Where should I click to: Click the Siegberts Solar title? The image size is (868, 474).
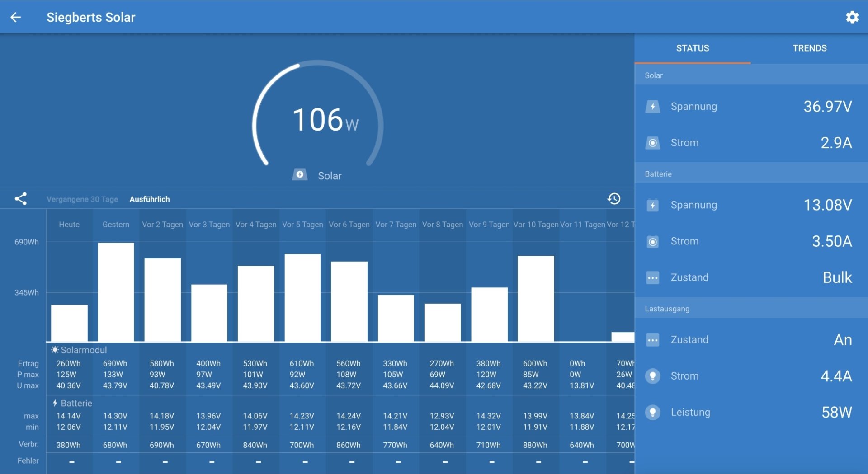91,17
